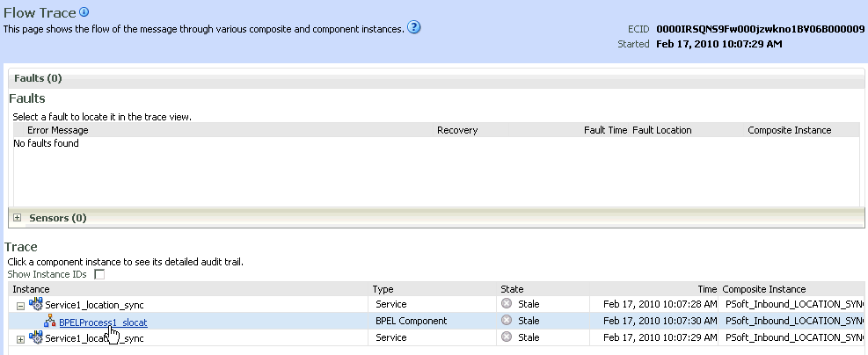Click the Time column header in Trace

click(707, 289)
